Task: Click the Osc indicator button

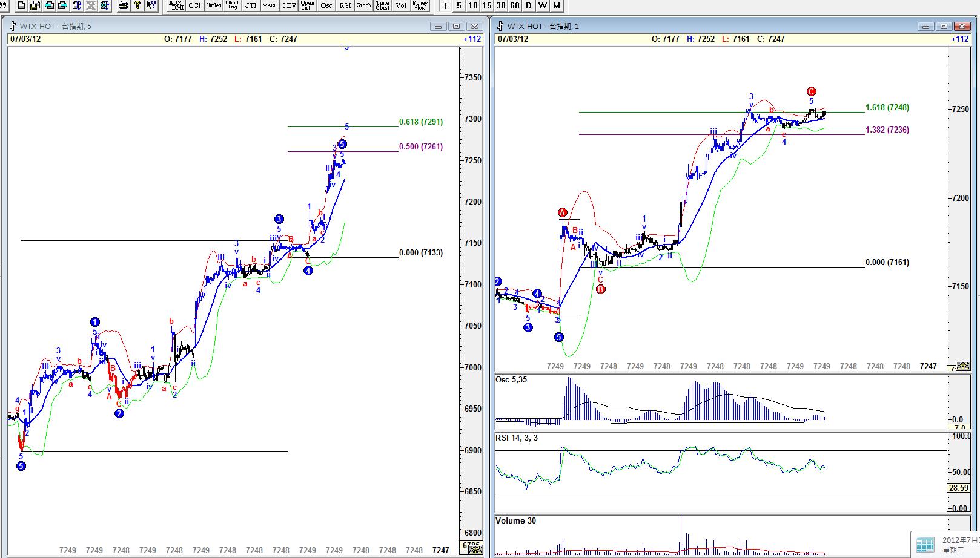Action: pyautogui.click(x=326, y=5)
